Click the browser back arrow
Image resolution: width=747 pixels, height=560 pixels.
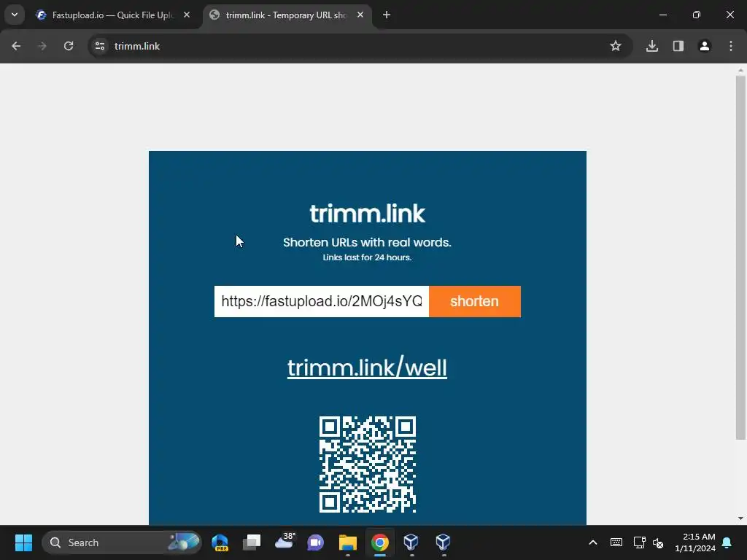tap(16, 46)
